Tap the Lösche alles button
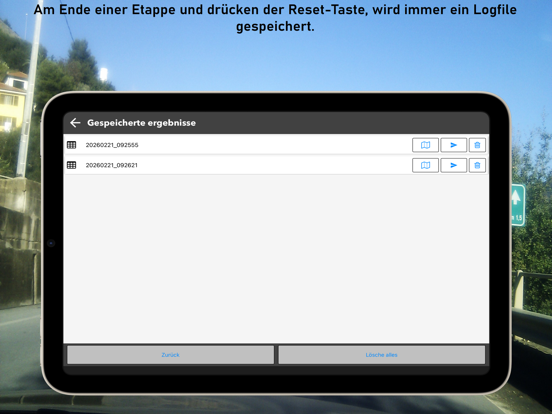The width and height of the screenshot is (552, 414). [x=382, y=355]
